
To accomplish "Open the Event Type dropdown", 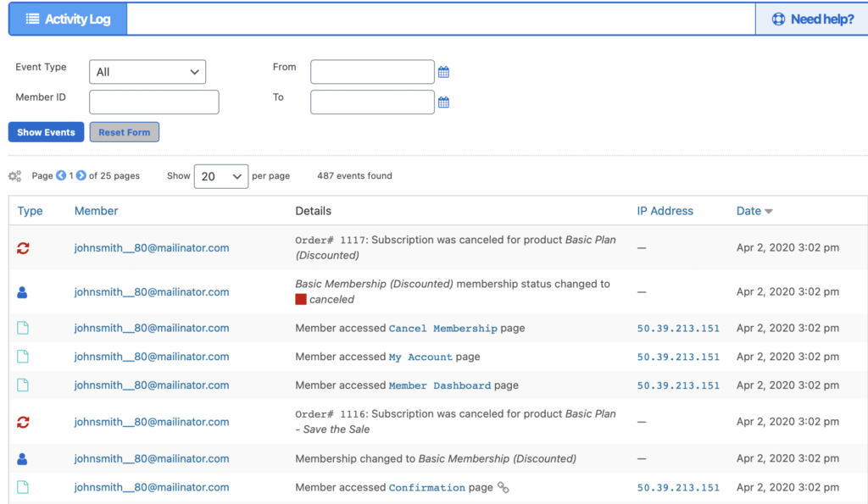I will tap(147, 72).
